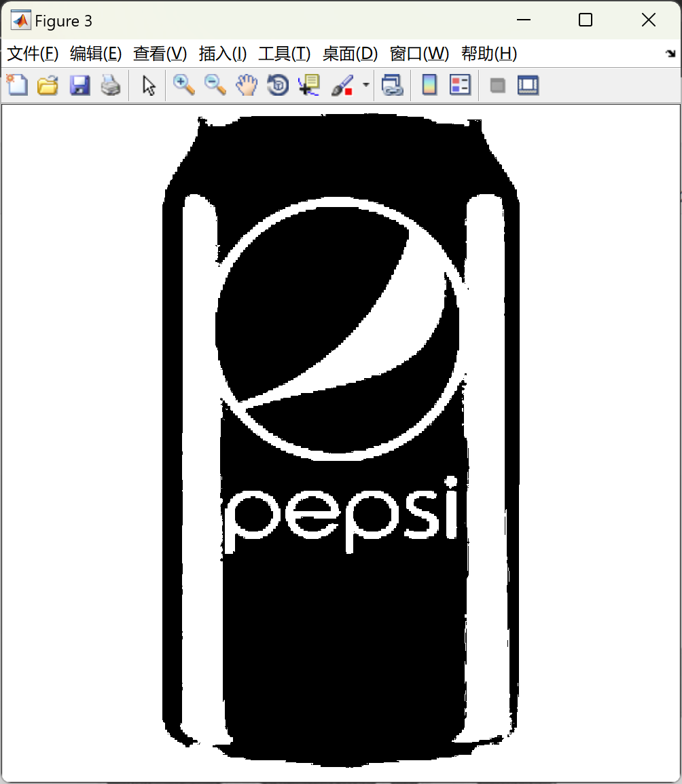This screenshot has width=682, height=784.
Task: Open a file using the folder icon
Action: (x=48, y=86)
